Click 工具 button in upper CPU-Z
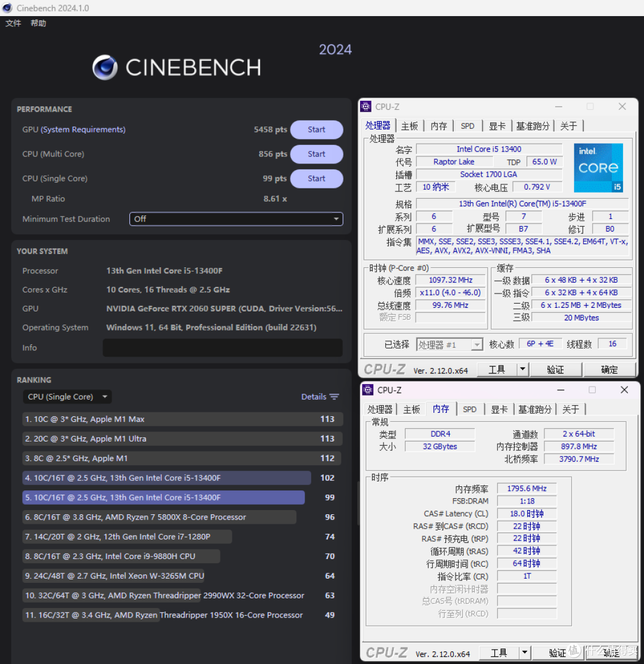This screenshot has height=664, width=644. pos(497,370)
